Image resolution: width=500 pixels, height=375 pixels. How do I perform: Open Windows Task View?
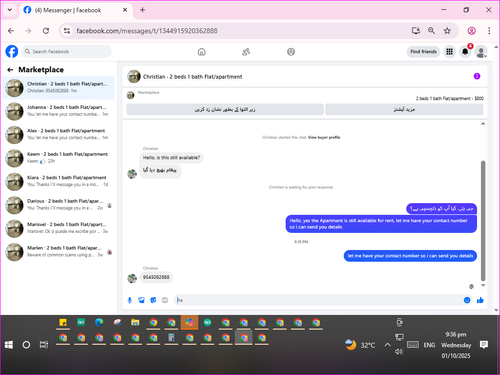tap(44, 345)
